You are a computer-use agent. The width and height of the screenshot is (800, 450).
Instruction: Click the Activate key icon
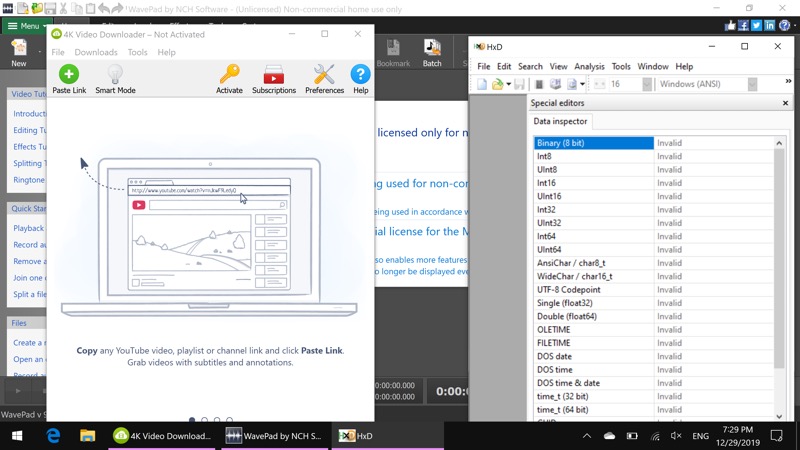tap(229, 74)
